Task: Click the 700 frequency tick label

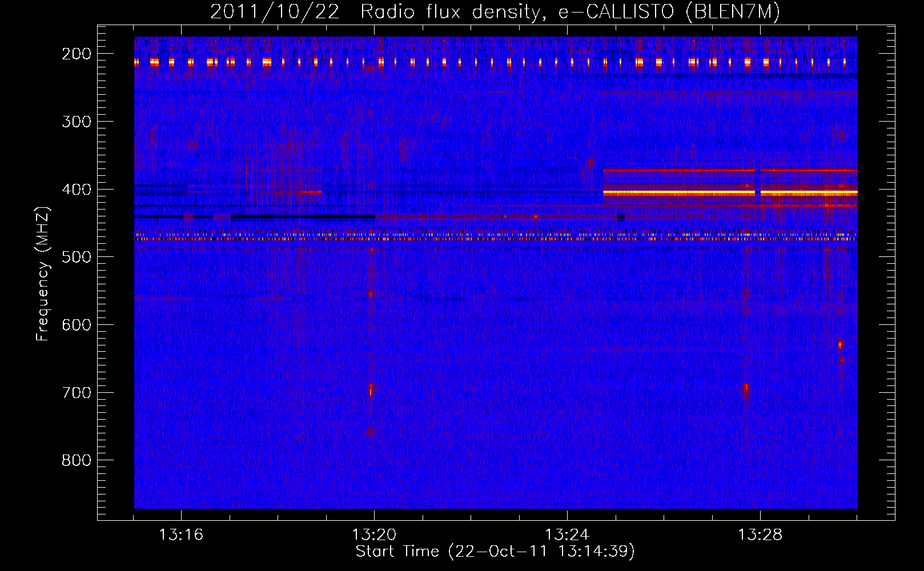Action: tap(77, 393)
